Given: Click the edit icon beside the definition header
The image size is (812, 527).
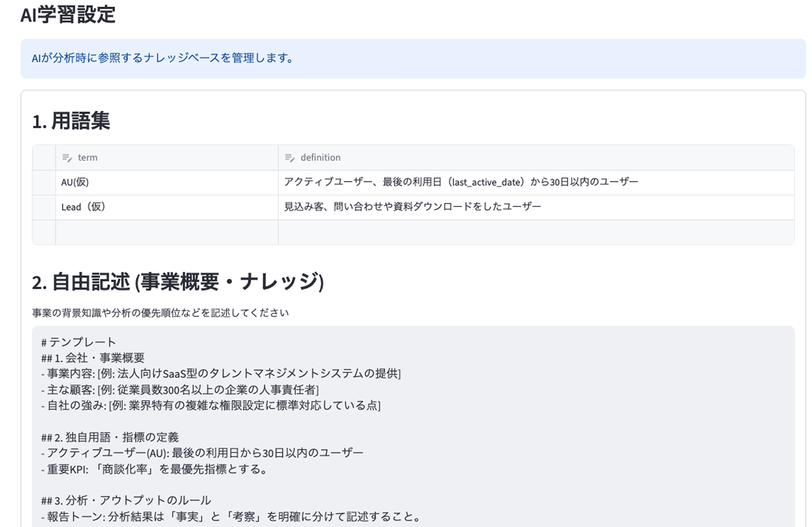Looking at the screenshot, I should (290, 158).
